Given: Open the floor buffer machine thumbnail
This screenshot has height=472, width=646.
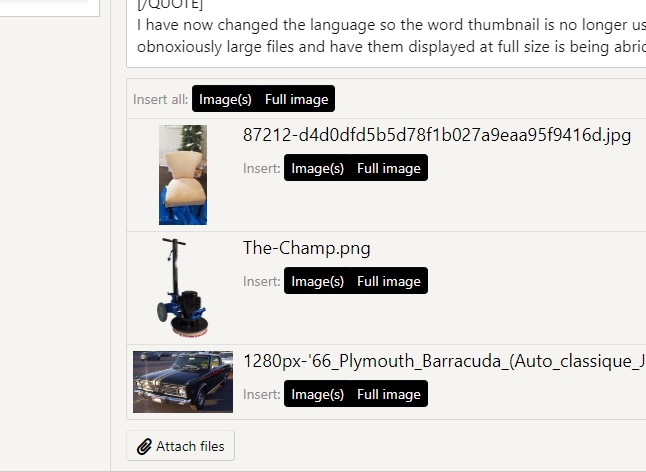Looking at the screenshot, I should click(183, 288).
